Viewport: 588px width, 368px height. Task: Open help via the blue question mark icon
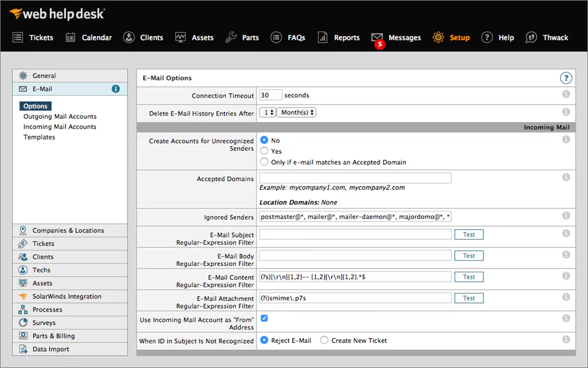point(566,78)
